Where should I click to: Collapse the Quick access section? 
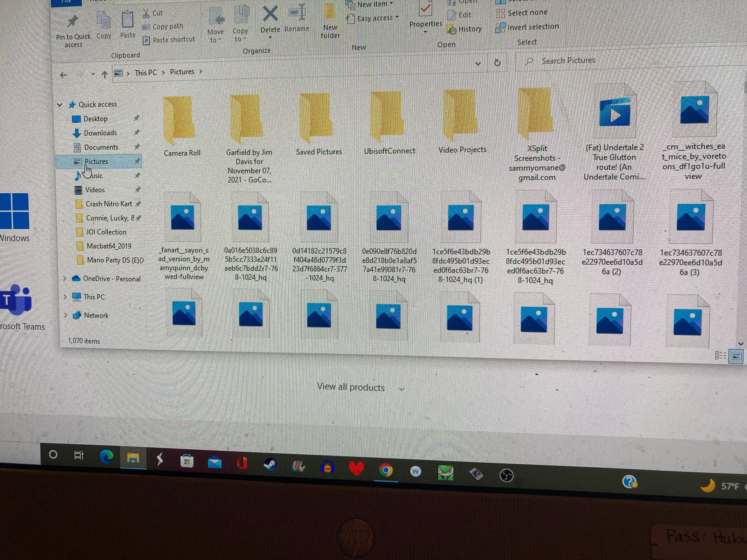click(x=60, y=105)
